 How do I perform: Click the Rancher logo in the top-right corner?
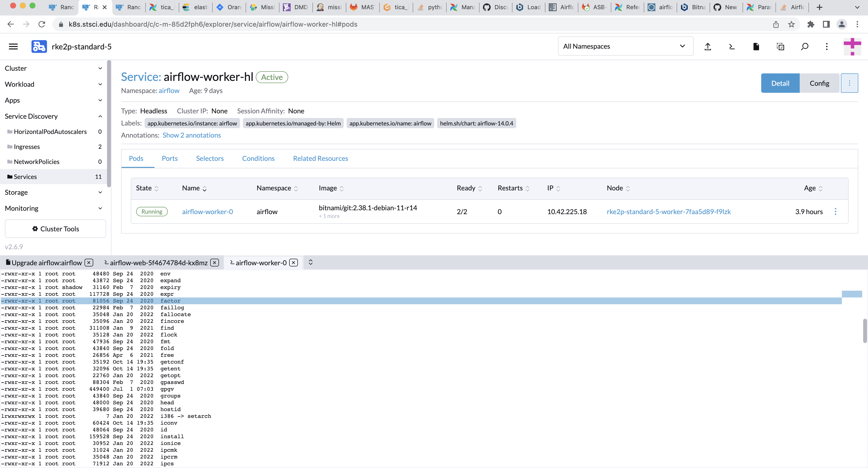pyautogui.click(x=852, y=47)
